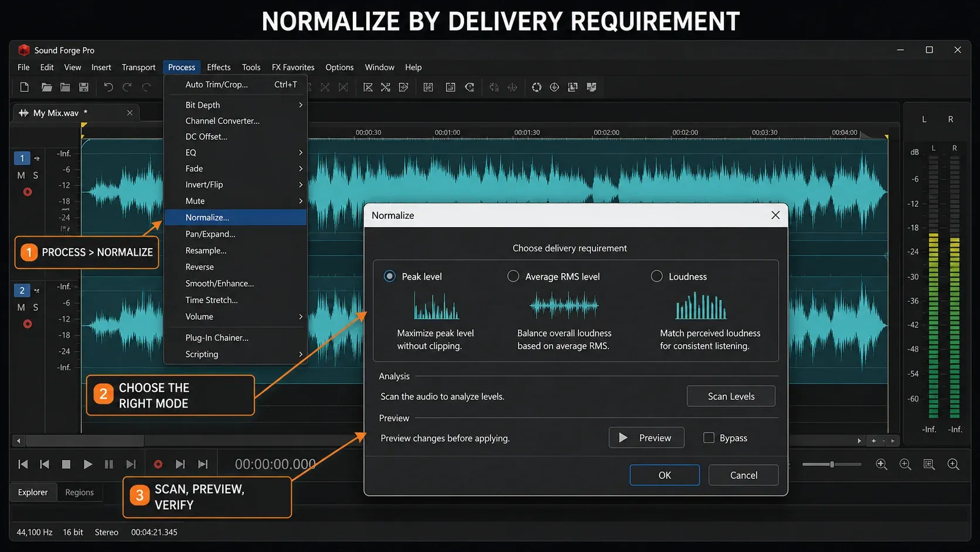Click the Preview button in Normalize dialog

646,438
